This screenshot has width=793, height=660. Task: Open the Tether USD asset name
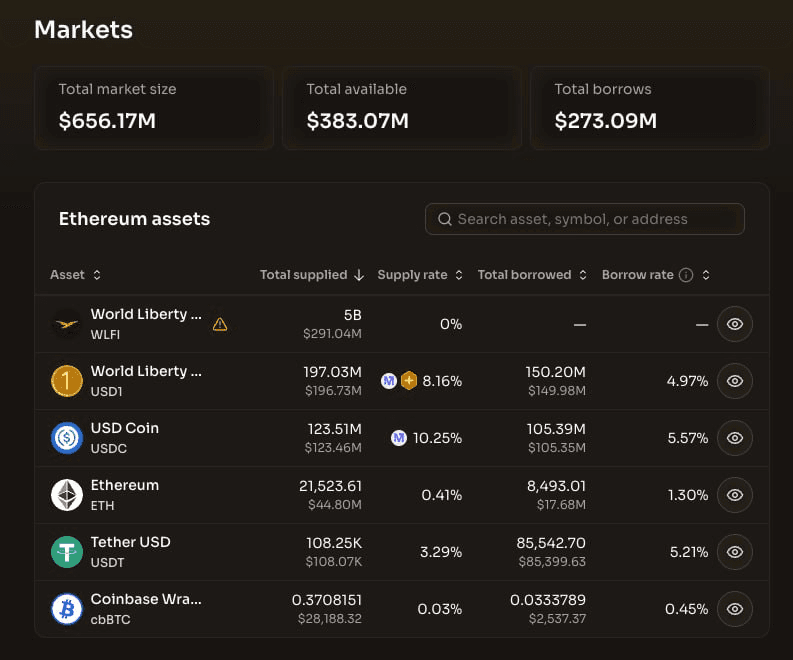click(x=130, y=542)
